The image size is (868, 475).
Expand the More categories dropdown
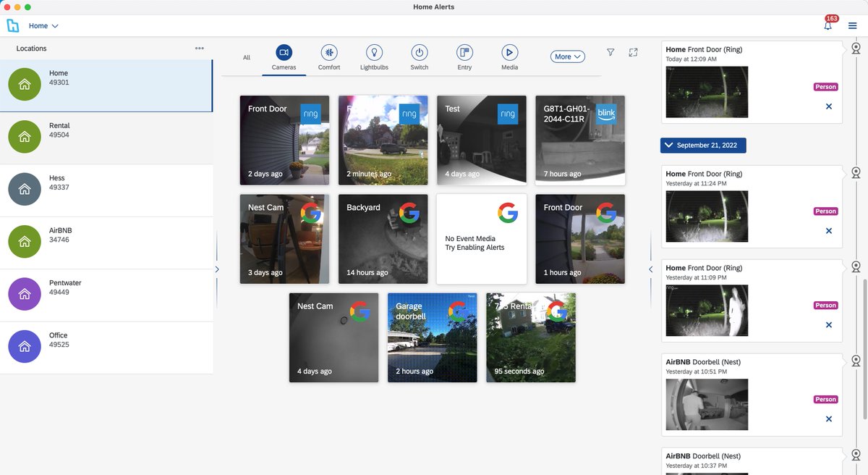tap(568, 56)
